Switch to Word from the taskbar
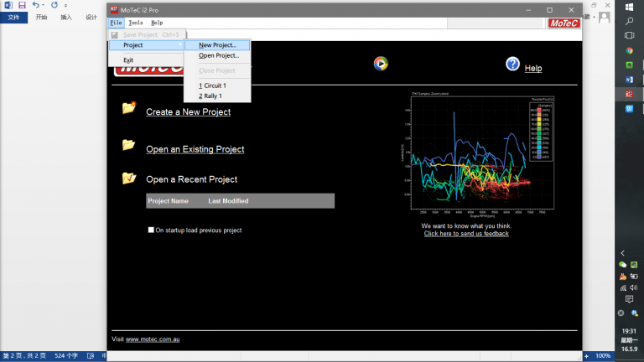 tap(629, 80)
